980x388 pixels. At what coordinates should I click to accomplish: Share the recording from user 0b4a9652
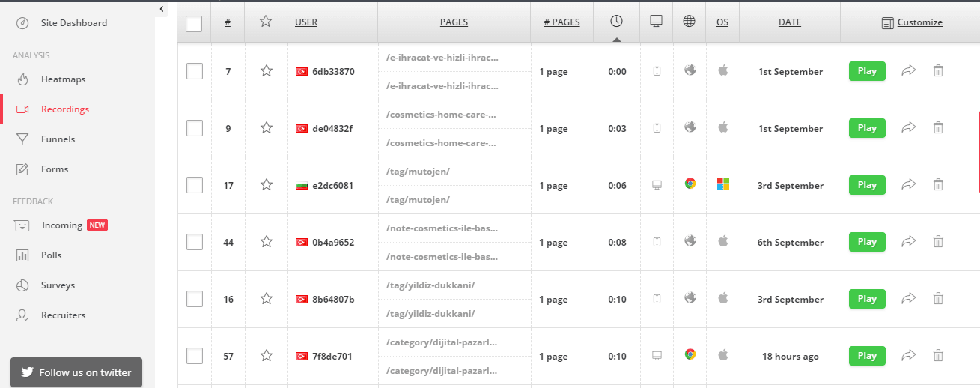click(908, 241)
